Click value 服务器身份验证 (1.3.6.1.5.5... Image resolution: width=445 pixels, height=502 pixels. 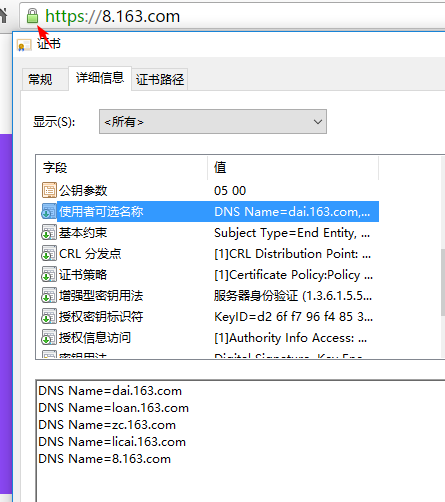pyautogui.click(x=293, y=296)
